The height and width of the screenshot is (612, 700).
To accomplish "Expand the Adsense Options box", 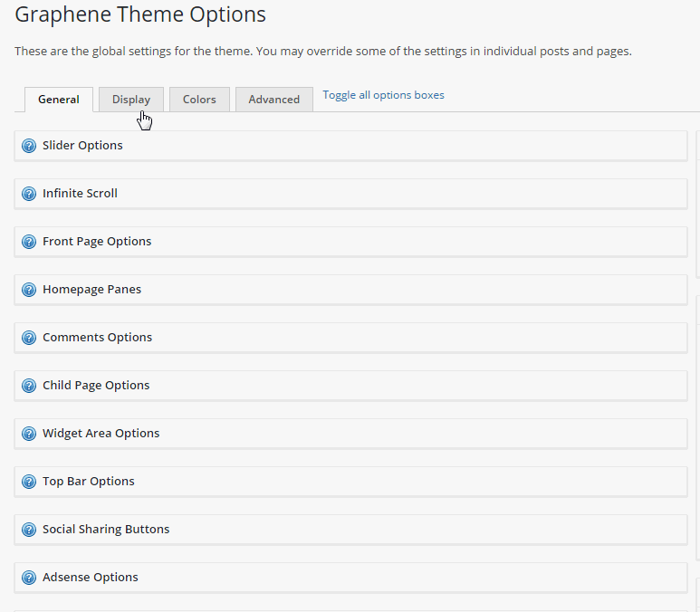I will 350,578.
